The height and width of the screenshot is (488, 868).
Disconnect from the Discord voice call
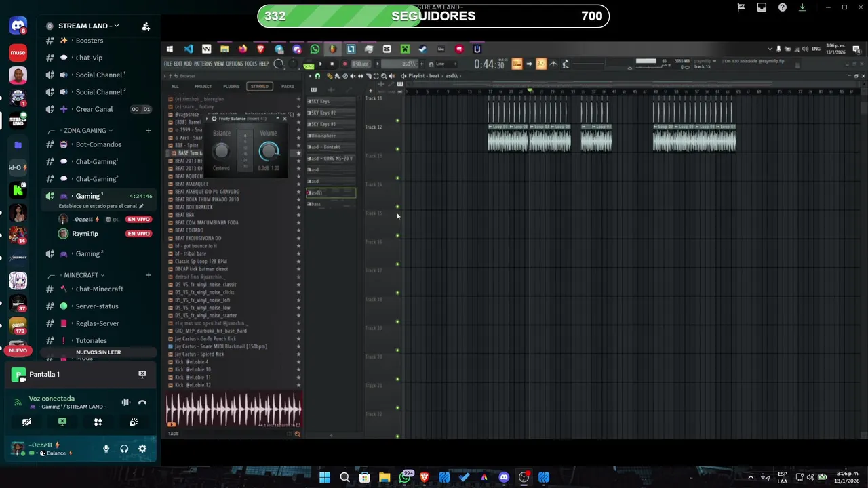click(x=142, y=403)
